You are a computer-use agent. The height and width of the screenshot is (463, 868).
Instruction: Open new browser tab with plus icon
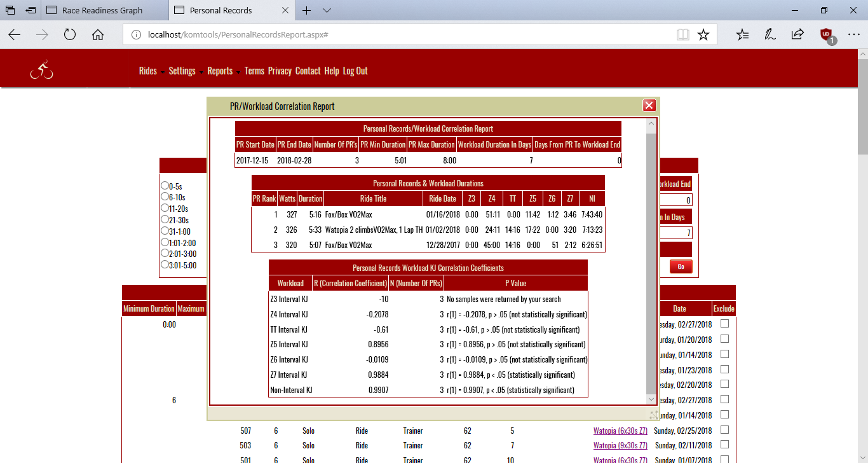pyautogui.click(x=307, y=10)
